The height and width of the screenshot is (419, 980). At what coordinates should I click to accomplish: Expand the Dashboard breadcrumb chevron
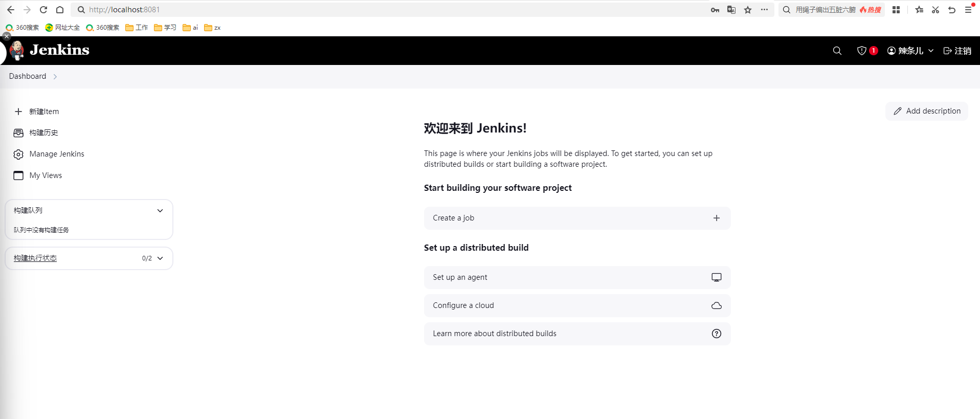[55, 77]
